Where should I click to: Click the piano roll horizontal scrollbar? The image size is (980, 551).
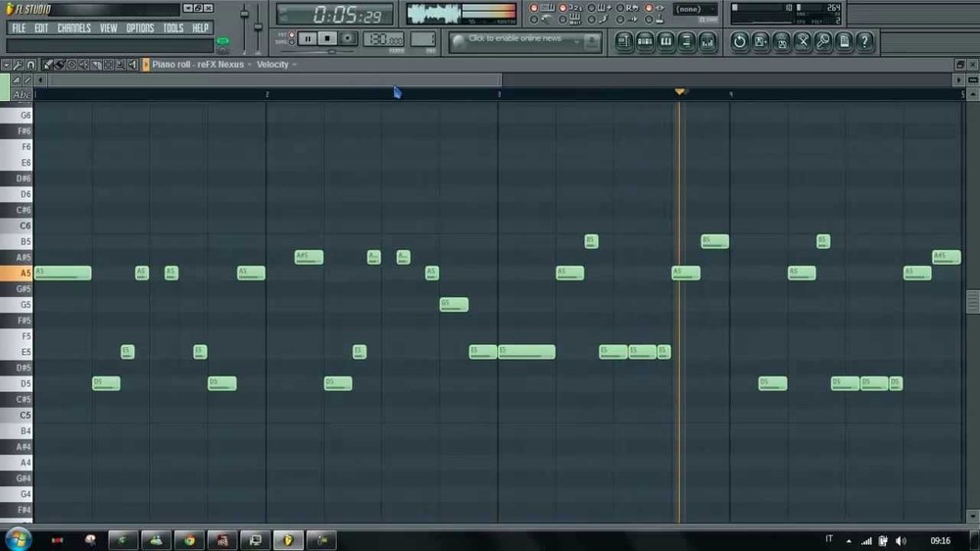pyautogui.click(x=275, y=80)
